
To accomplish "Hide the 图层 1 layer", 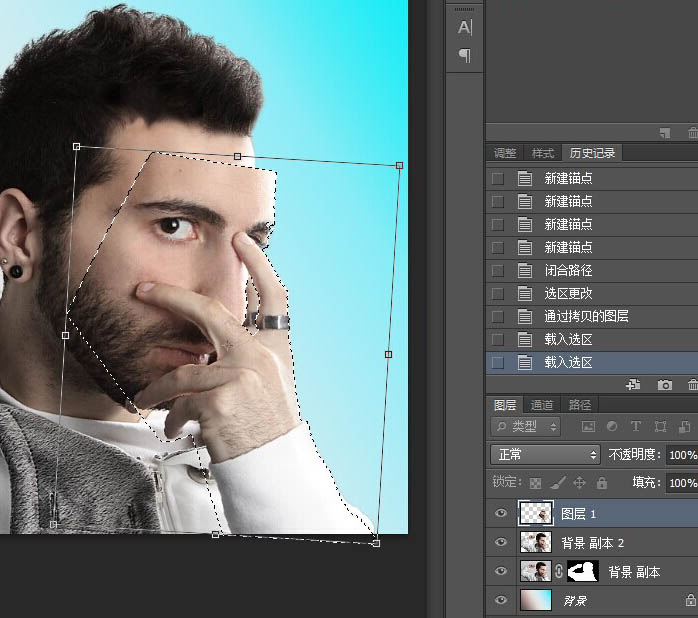I will point(501,514).
